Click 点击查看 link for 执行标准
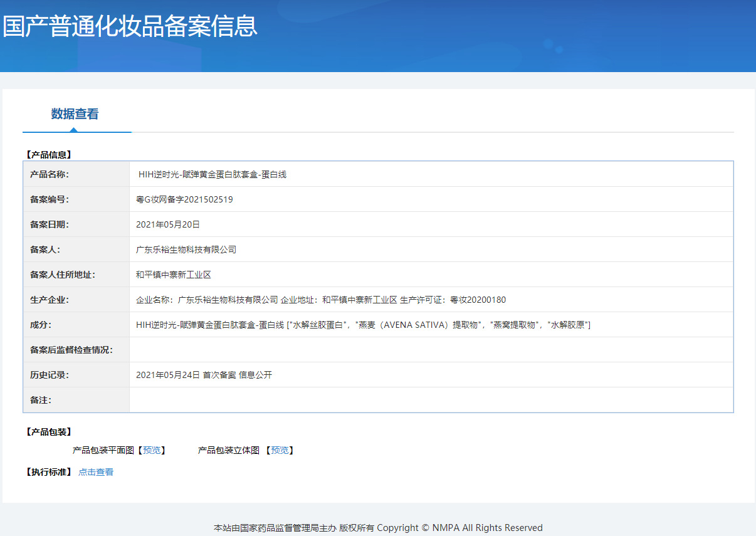Screen dimensions: 756x536 96,472
